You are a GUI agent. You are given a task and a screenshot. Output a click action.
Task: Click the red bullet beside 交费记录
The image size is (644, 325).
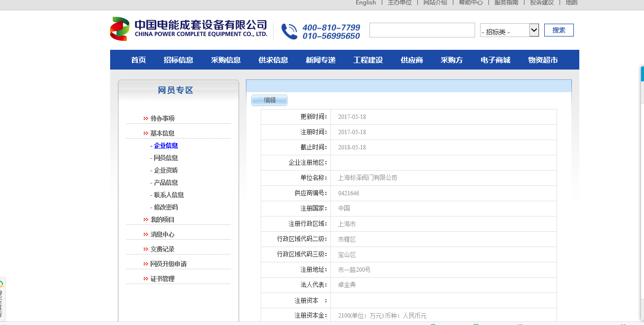[x=146, y=249]
